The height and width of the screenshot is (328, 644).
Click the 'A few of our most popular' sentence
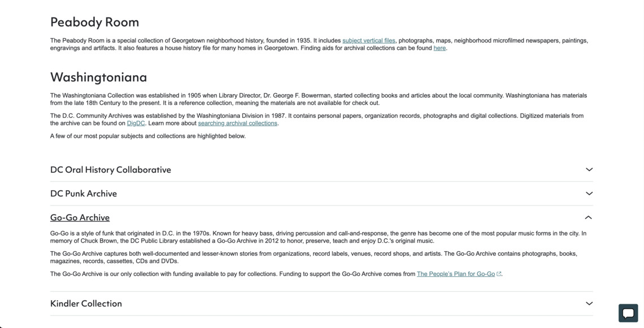[148, 136]
